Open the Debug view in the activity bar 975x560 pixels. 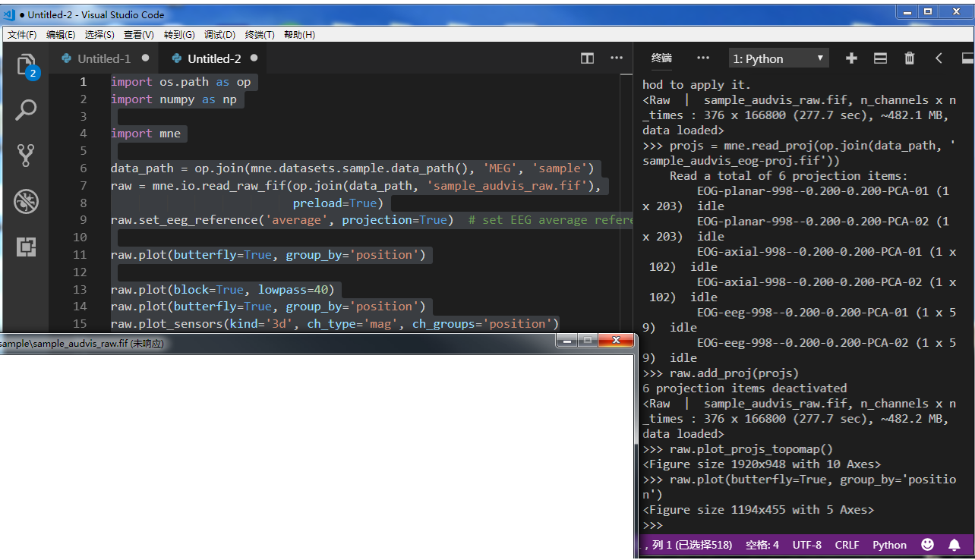[x=27, y=201]
